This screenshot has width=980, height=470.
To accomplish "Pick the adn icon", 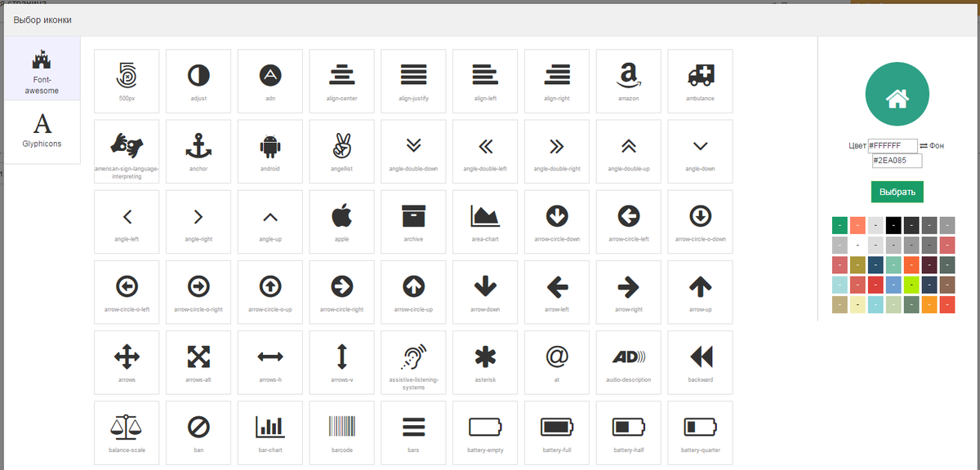I will point(270,81).
